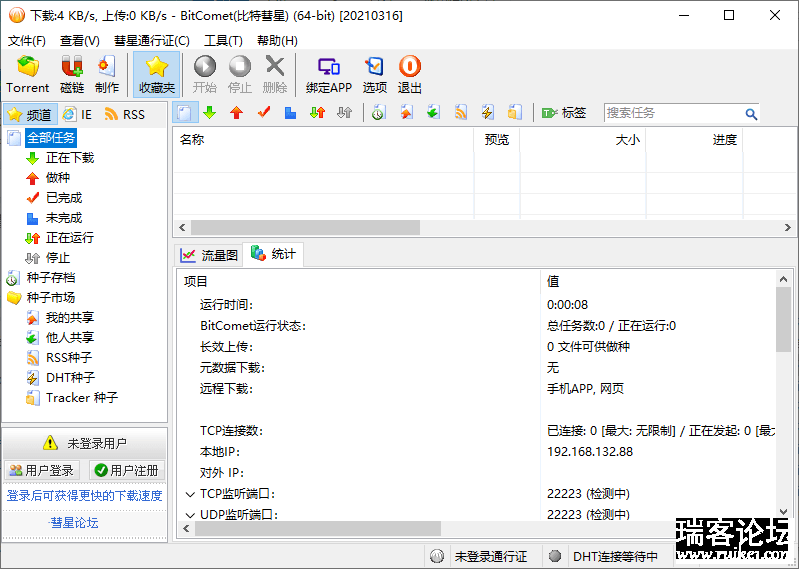Switch to the 流量图 tab
Viewport: 799px width, 569px height.
click(x=209, y=255)
